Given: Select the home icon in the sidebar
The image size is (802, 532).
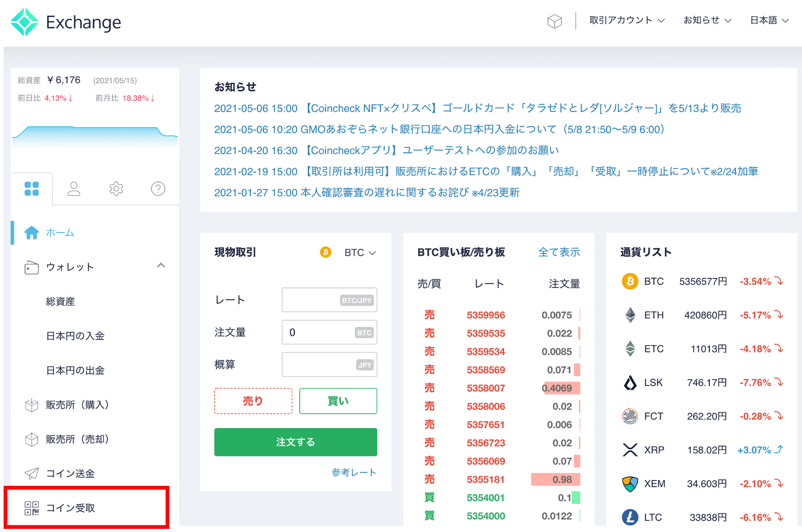Looking at the screenshot, I should (x=31, y=232).
